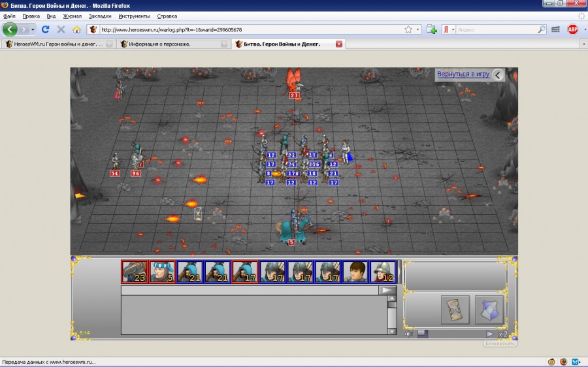This screenshot has height=367, width=588.
Task: Click inside the battle chat input field
Action: click(250, 291)
